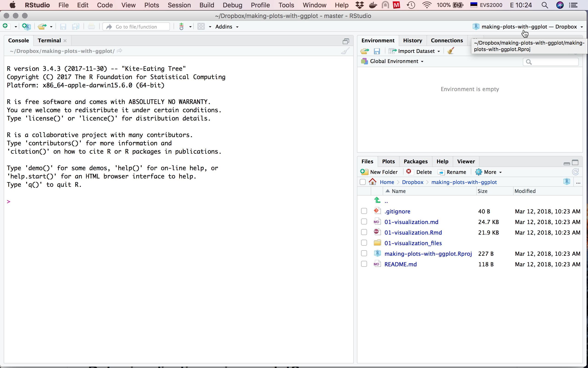
Task: Switch to the Viewer tab
Action: click(x=466, y=161)
